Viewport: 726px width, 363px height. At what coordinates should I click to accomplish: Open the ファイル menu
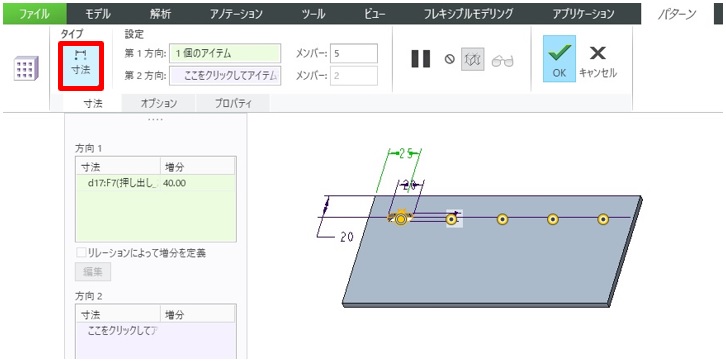point(35,14)
